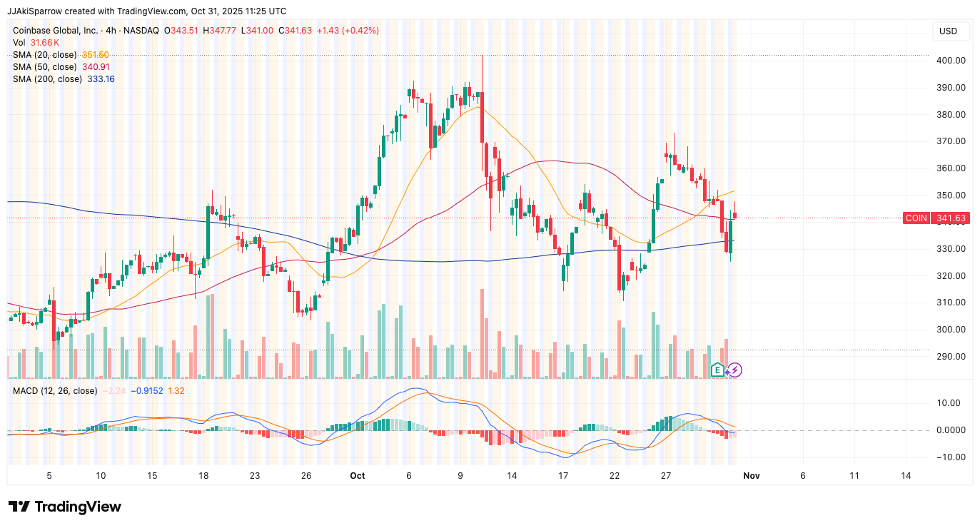Click the Coinbase Global, Inc. symbol title
The image size is (980, 528).
point(55,31)
